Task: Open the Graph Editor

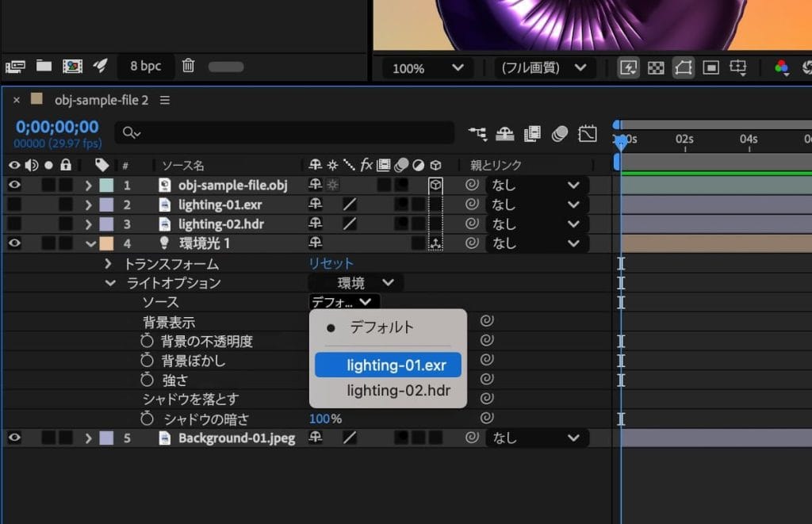Action: tap(587, 133)
